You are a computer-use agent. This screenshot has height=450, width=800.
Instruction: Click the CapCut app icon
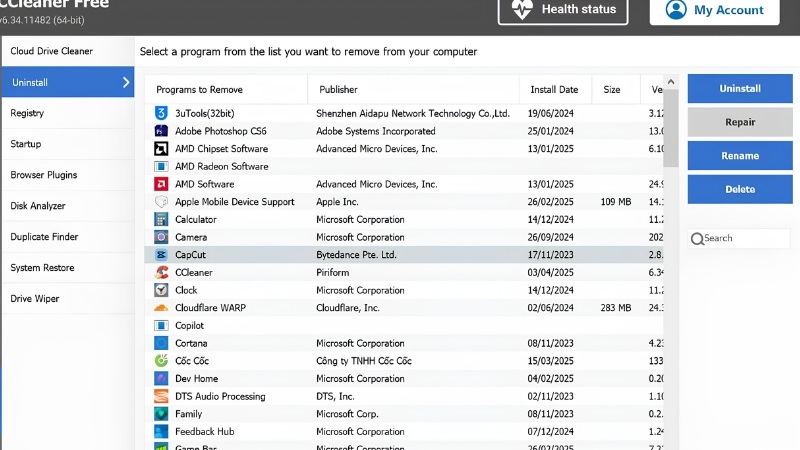[161, 255]
